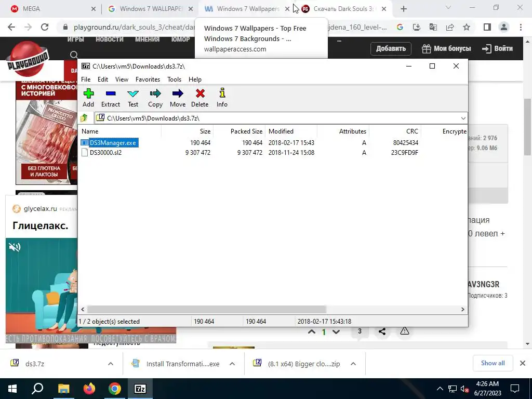Screen dimensions: 532x399
Task: Click the Extract toolbar icon
Action: (111, 98)
